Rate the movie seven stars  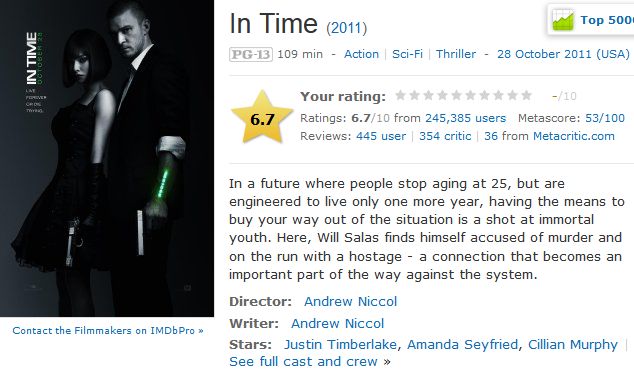click(484, 95)
